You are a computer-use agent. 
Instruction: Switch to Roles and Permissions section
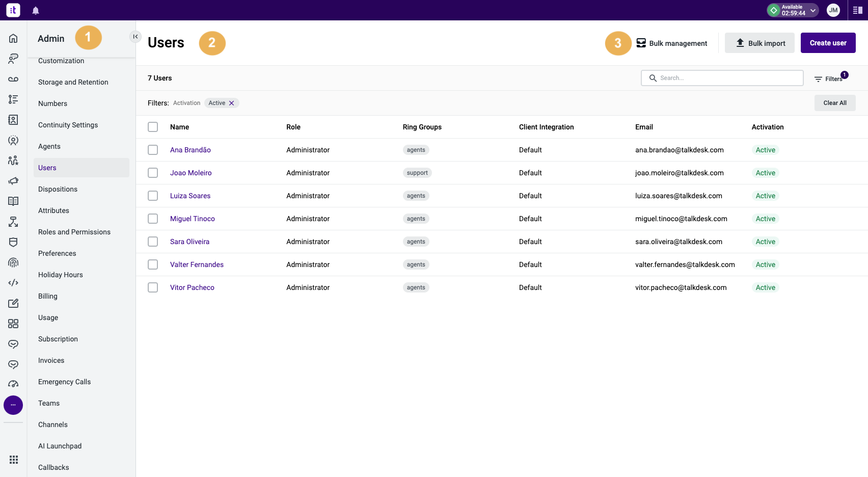pos(74,232)
